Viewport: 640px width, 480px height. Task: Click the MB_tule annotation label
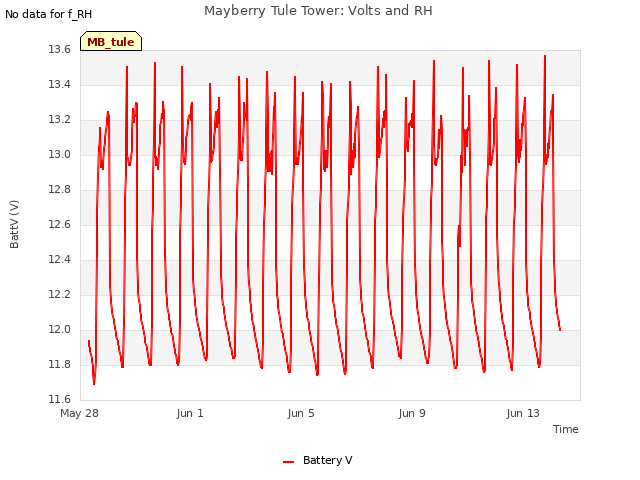point(111,41)
